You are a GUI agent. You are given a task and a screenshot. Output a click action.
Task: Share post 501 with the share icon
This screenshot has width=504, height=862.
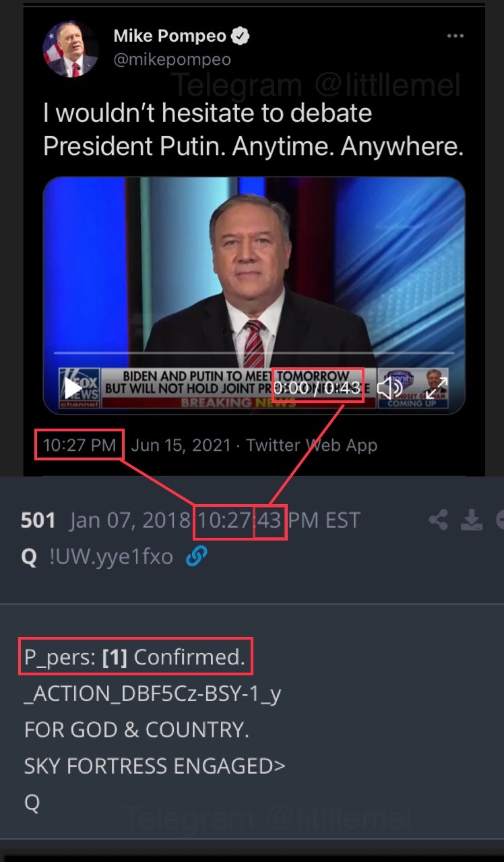coord(439,520)
